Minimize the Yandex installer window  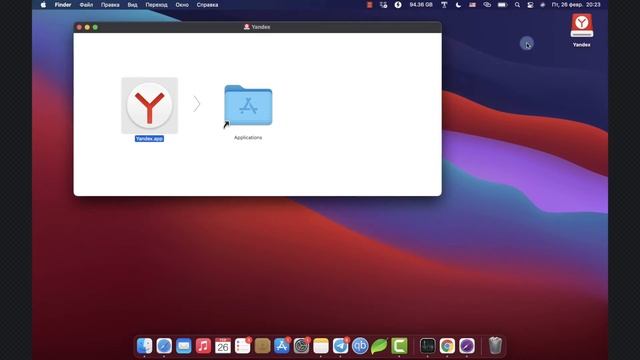click(87, 27)
